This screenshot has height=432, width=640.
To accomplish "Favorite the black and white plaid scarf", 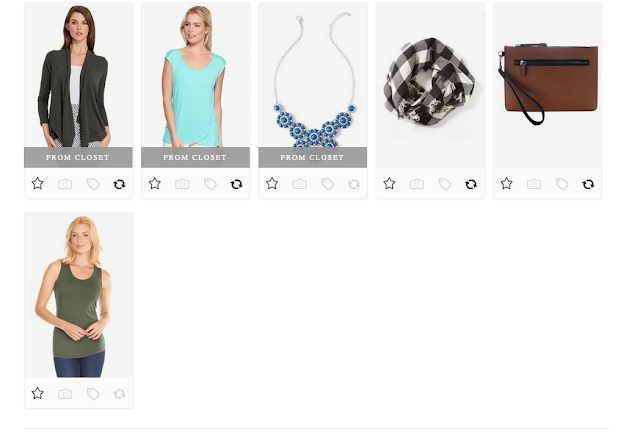I will [x=389, y=183].
